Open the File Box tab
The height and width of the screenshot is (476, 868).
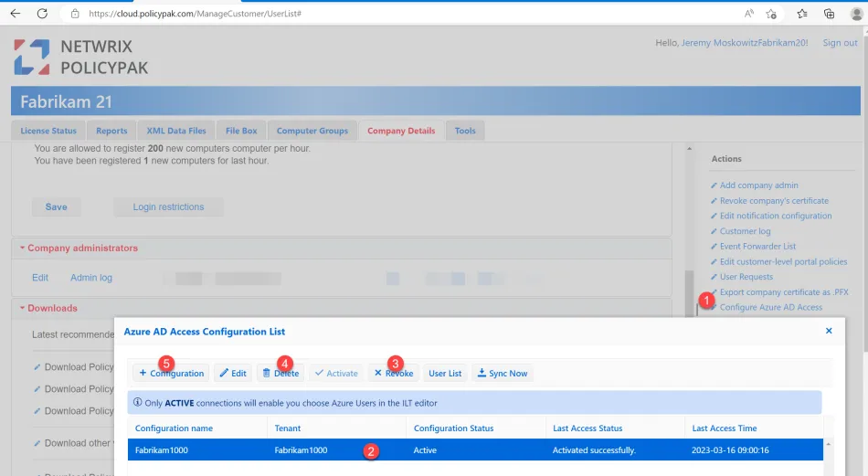pos(241,131)
